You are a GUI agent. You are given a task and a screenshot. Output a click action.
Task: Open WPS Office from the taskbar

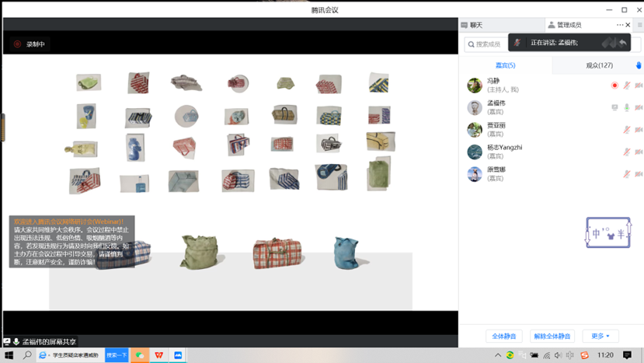pyautogui.click(x=159, y=355)
